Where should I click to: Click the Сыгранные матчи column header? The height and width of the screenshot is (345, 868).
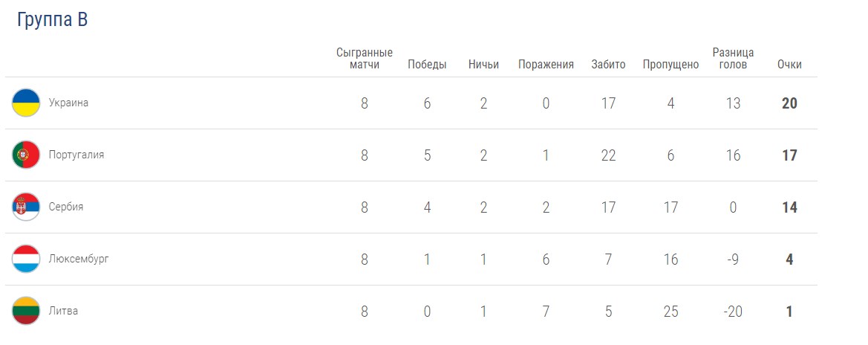coord(364,58)
